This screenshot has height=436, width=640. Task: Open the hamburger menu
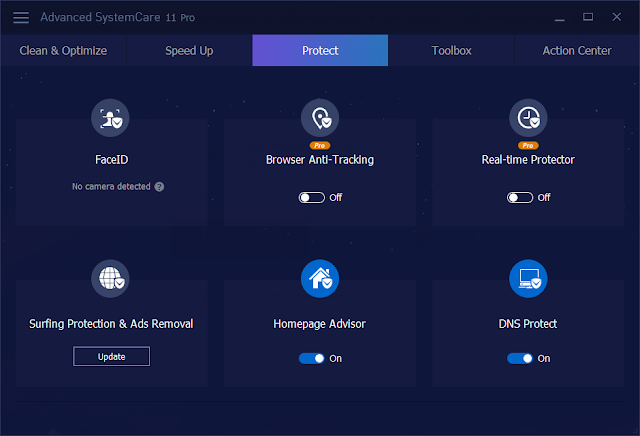(x=21, y=17)
